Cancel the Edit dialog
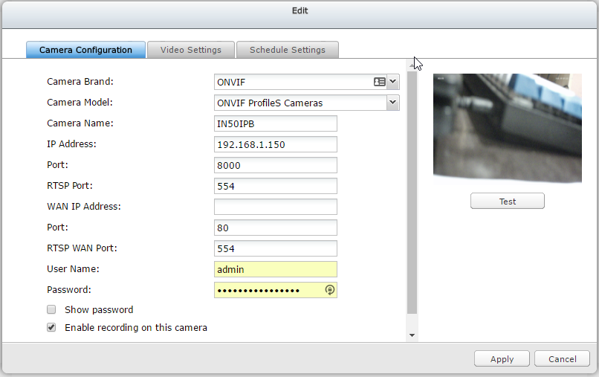 click(x=562, y=359)
